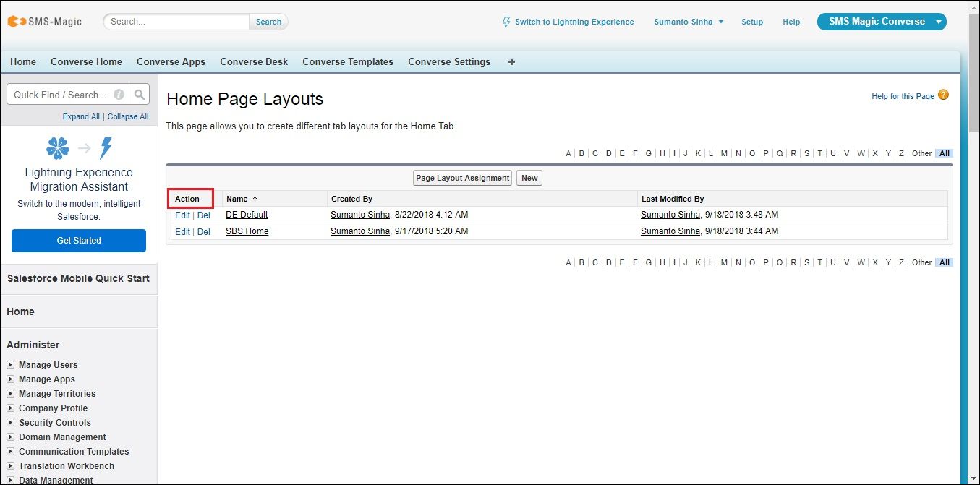Open Salesforce Mobile Quick Start in sidebar
Screen dimensions: 980x485
78,278
